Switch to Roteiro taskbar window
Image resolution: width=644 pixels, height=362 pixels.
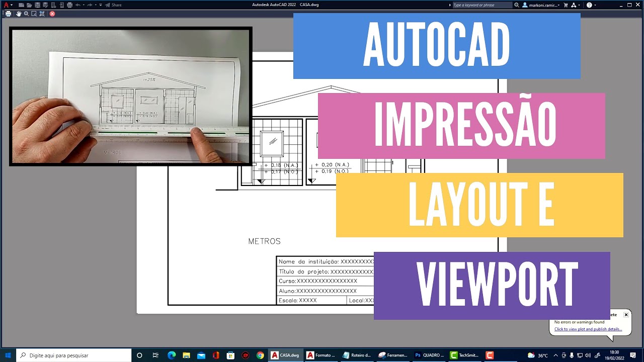click(x=357, y=355)
